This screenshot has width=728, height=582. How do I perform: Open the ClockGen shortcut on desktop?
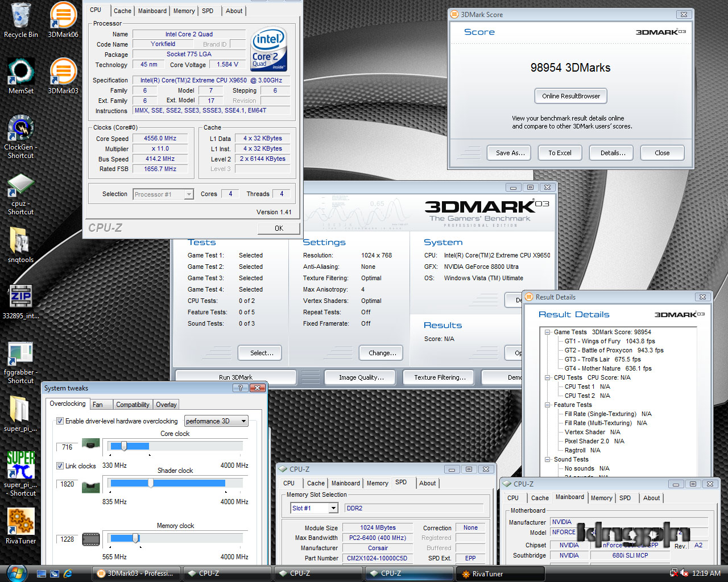coord(20,136)
